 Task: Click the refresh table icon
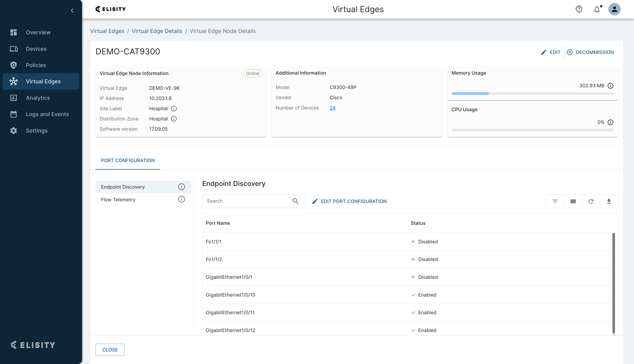click(591, 201)
